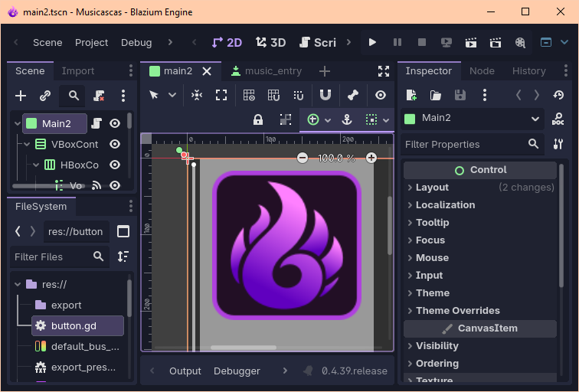Screen dimensions: 579x392
Task: Open the Output bottom panel
Action: tap(185, 371)
